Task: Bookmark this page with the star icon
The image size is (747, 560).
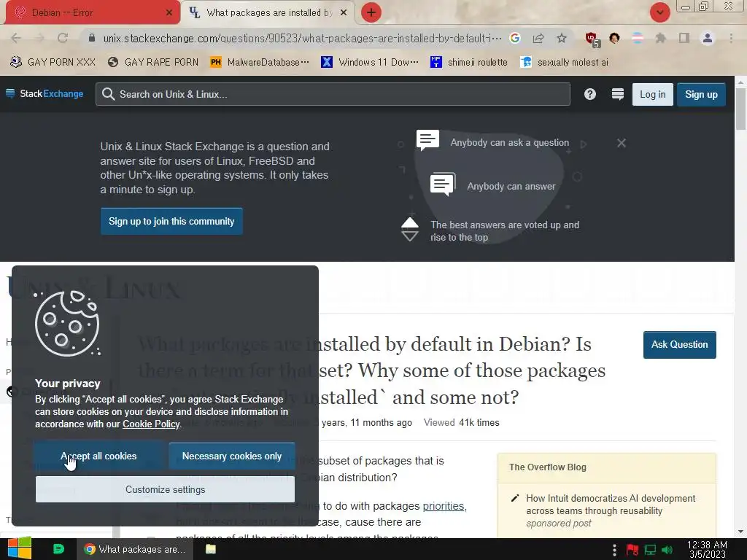Action: tap(562, 38)
